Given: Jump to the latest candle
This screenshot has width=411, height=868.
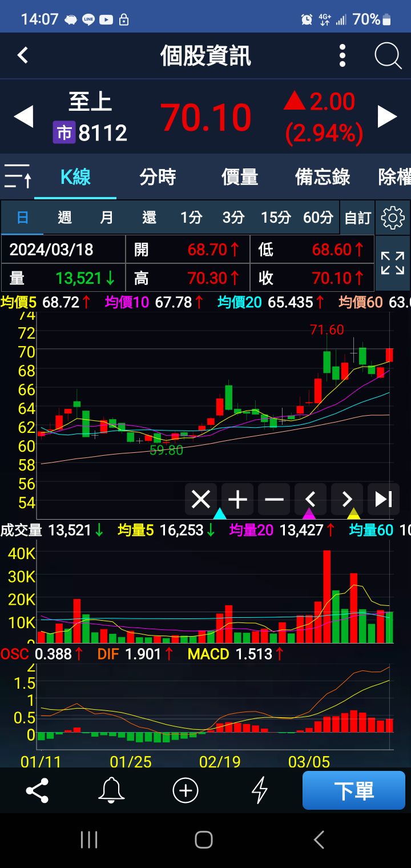Looking at the screenshot, I should pos(384,500).
